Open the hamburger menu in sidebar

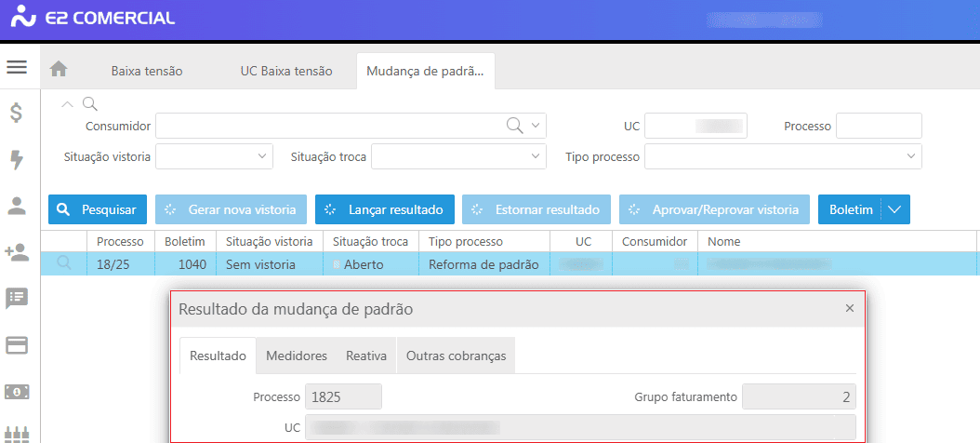point(17,67)
